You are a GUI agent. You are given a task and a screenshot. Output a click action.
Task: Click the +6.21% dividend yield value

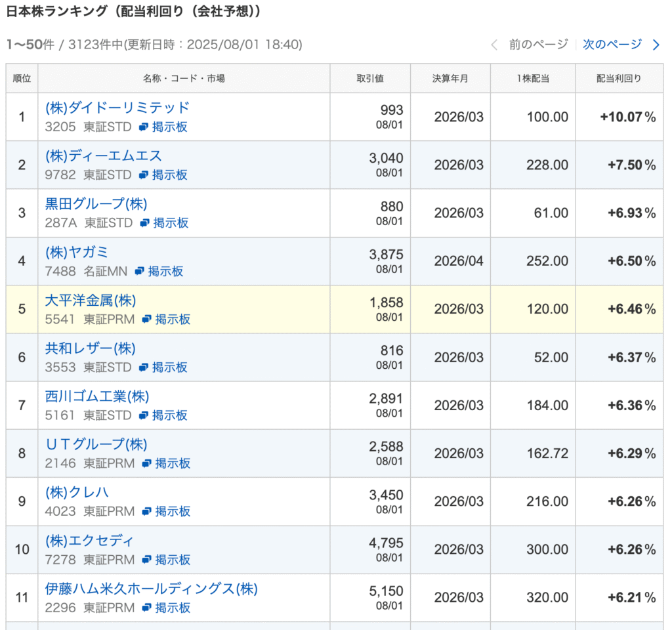coord(632,597)
